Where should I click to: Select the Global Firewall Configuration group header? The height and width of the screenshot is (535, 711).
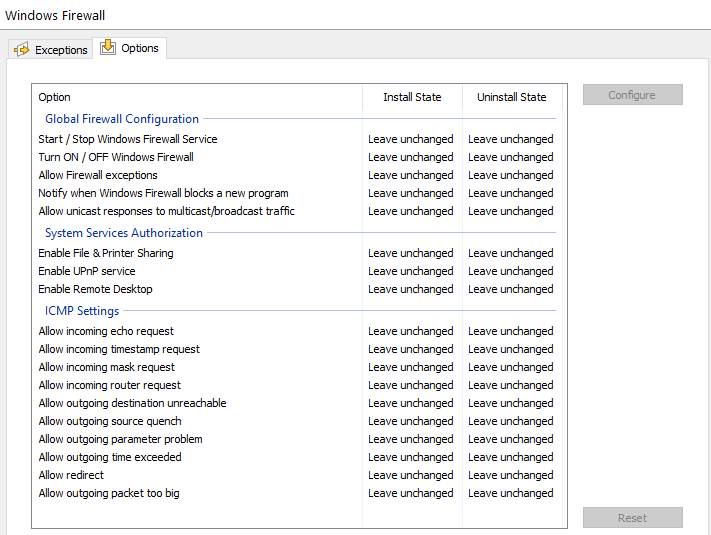tap(122, 119)
